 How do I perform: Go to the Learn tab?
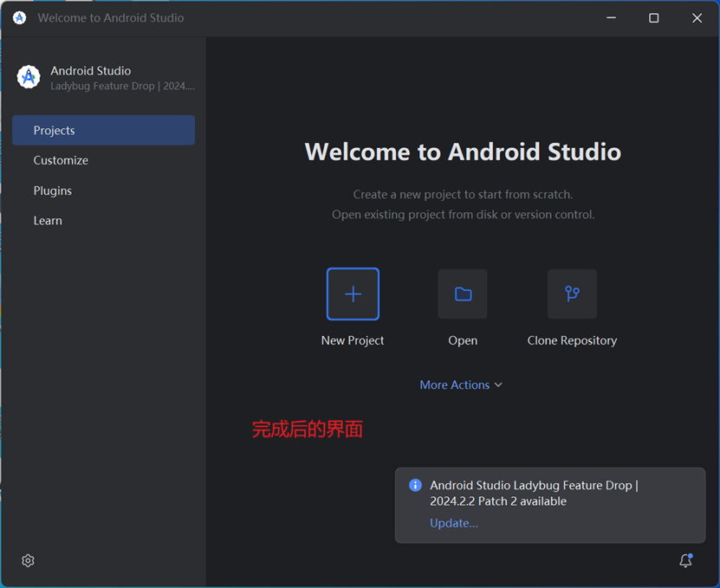[103, 220]
